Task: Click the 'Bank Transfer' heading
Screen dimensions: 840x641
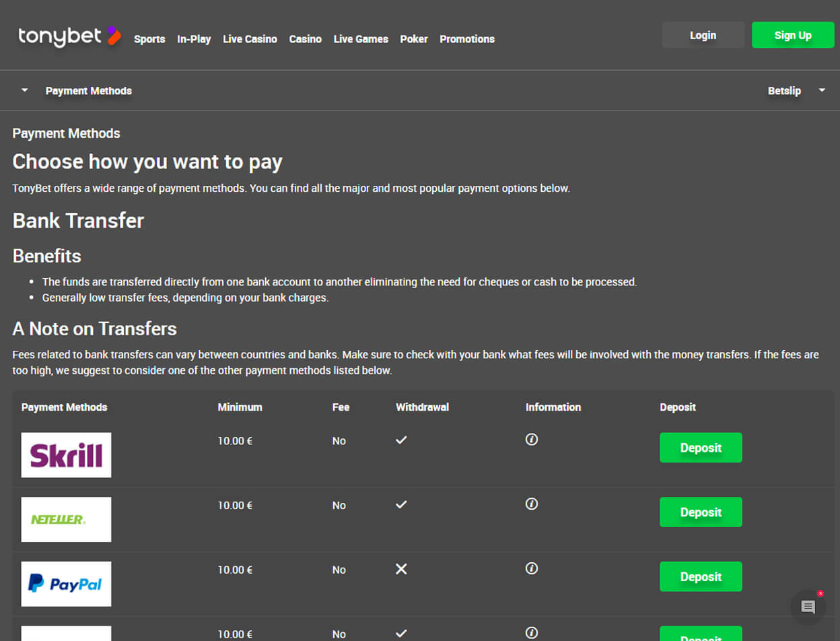Action: click(78, 221)
